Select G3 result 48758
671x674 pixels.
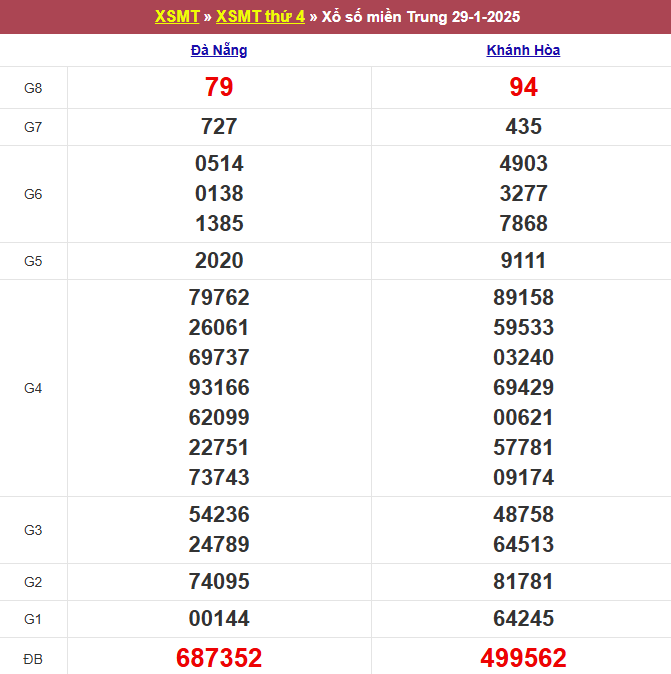point(523,515)
